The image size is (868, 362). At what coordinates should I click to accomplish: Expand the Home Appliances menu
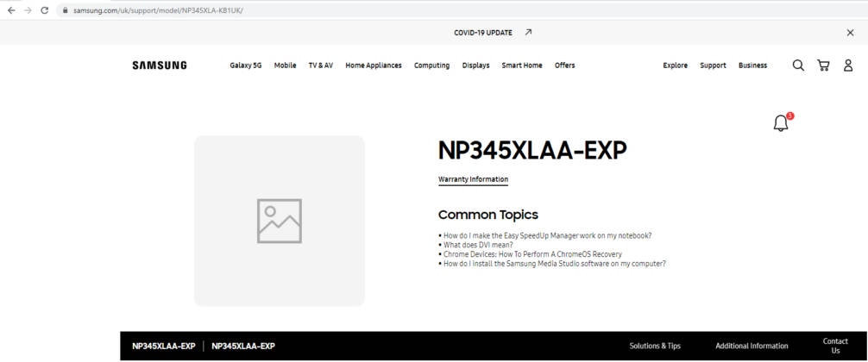point(373,66)
